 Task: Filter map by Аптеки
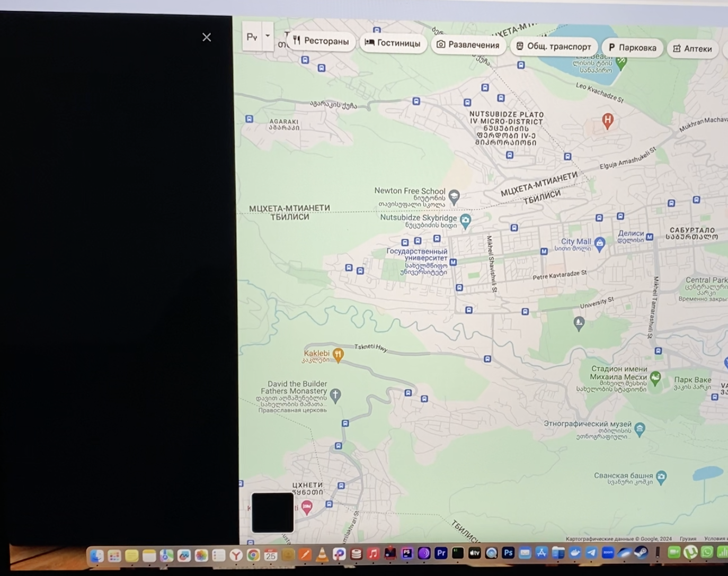tap(693, 49)
